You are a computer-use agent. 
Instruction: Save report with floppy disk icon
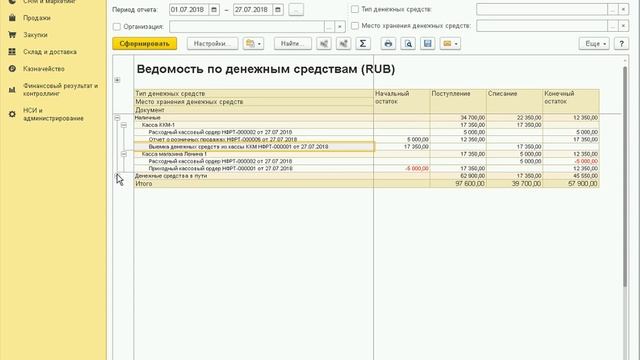(x=427, y=43)
